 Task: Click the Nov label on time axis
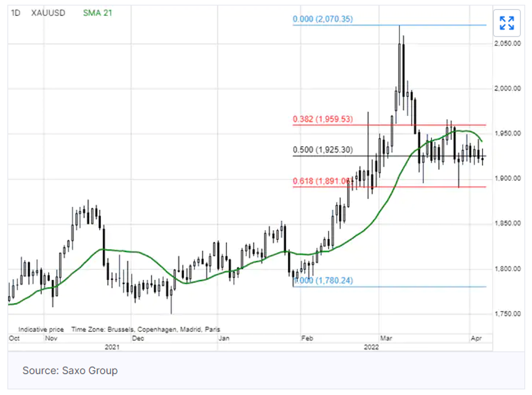click(x=51, y=338)
